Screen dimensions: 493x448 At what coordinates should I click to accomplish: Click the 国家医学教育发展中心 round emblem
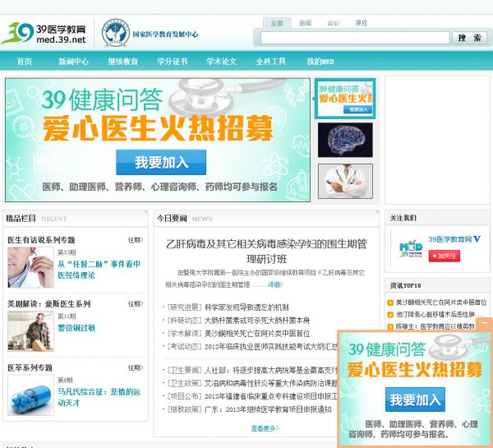pos(115,33)
